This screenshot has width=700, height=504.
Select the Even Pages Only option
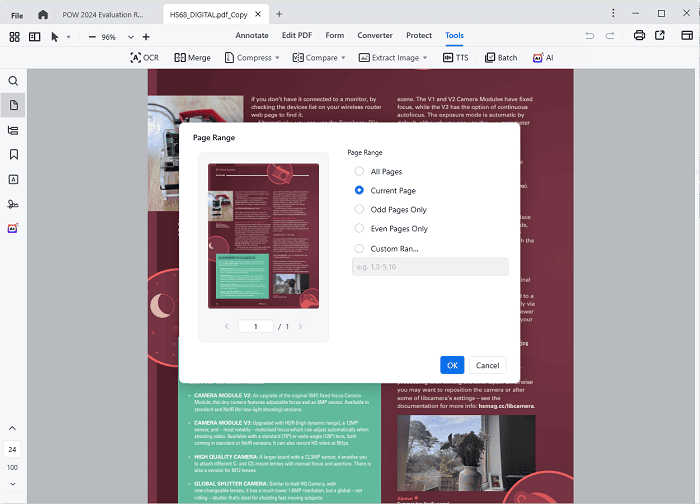click(x=360, y=228)
